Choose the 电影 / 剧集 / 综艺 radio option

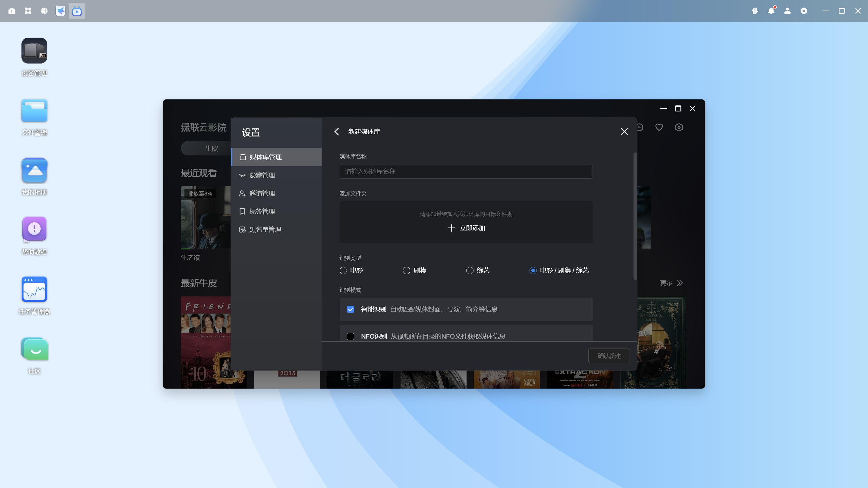click(x=533, y=271)
